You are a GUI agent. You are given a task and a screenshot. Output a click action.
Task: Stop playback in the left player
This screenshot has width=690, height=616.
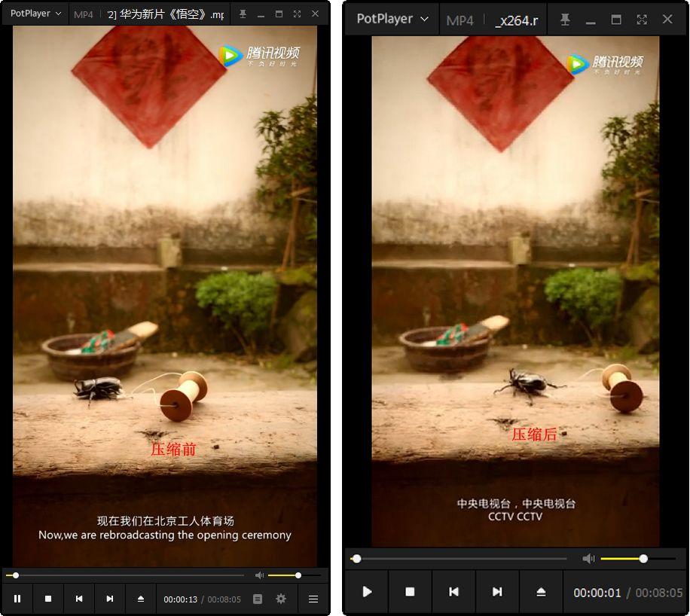pyautogui.click(x=48, y=599)
